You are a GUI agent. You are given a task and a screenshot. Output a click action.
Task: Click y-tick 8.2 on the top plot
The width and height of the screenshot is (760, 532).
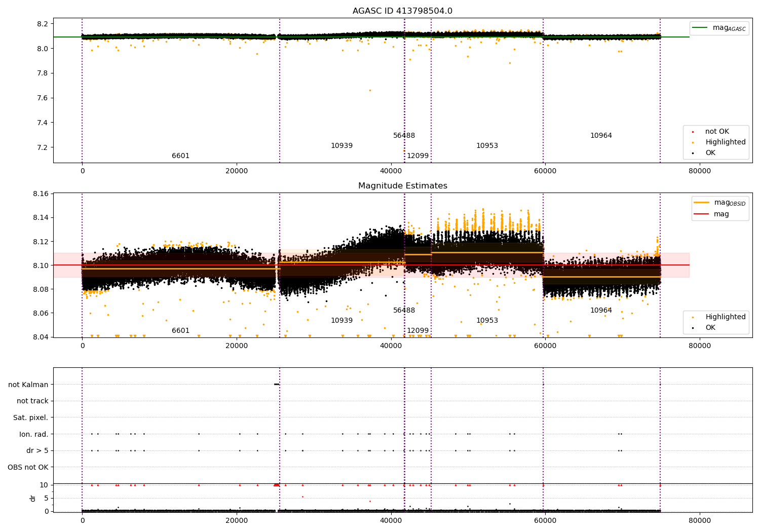click(x=42, y=24)
